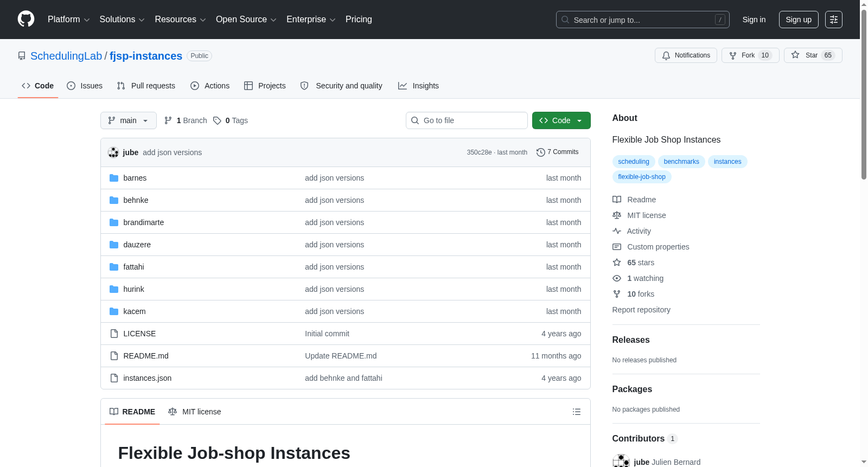Click the branch icon beside 1 Branch
The image size is (868, 467).
pyautogui.click(x=168, y=120)
